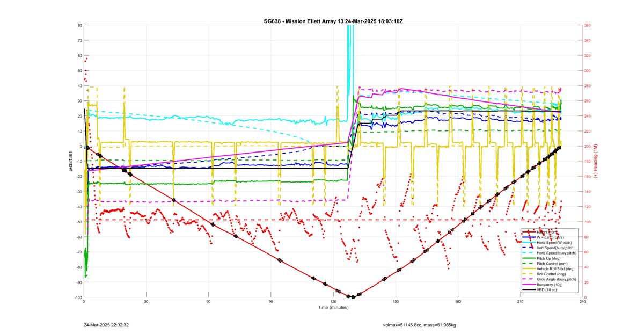This screenshot has width=644, height=334.
Task: Select the 'Height (10m)' legend entry
Action: point(548,231)
